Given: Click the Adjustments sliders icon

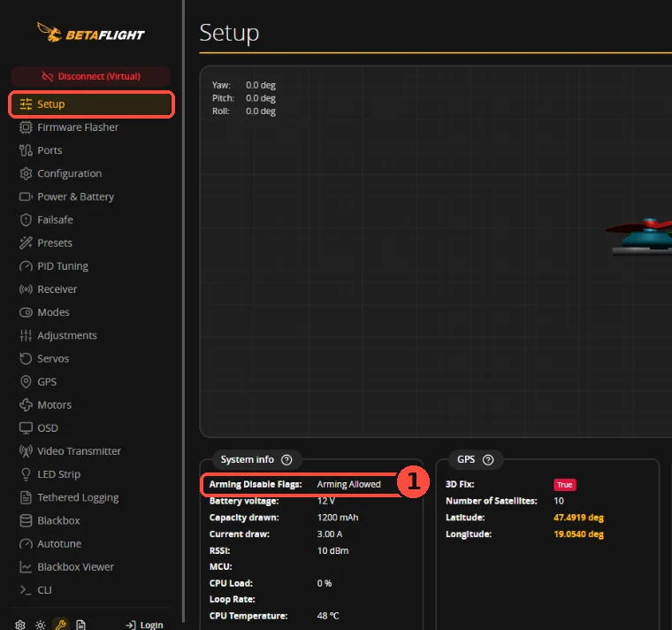Looking at the screenshot, I should pos(26,335).
